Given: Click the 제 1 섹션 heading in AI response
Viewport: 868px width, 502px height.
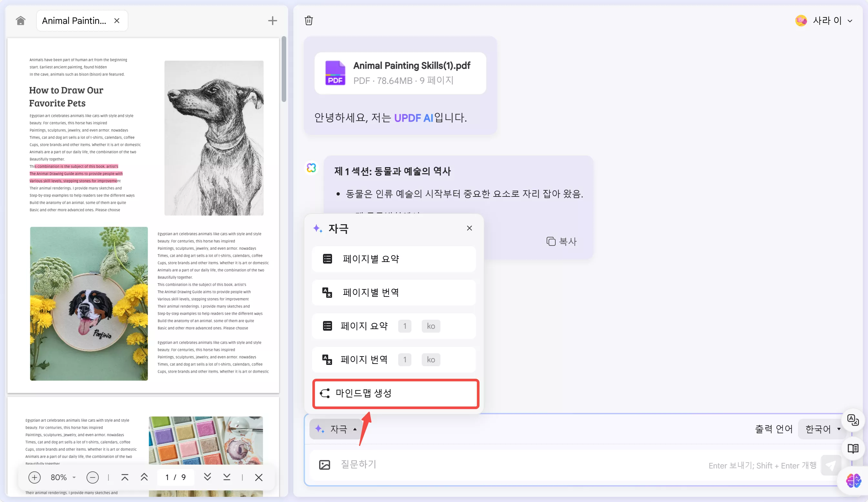Looking at the screenshot, I should tap(392, 171).
